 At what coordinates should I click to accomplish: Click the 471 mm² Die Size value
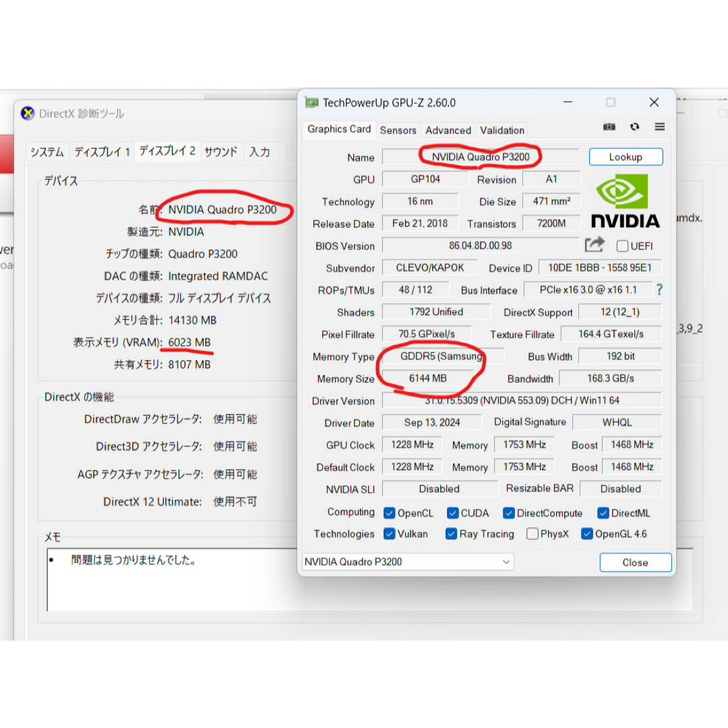(551, 202)
